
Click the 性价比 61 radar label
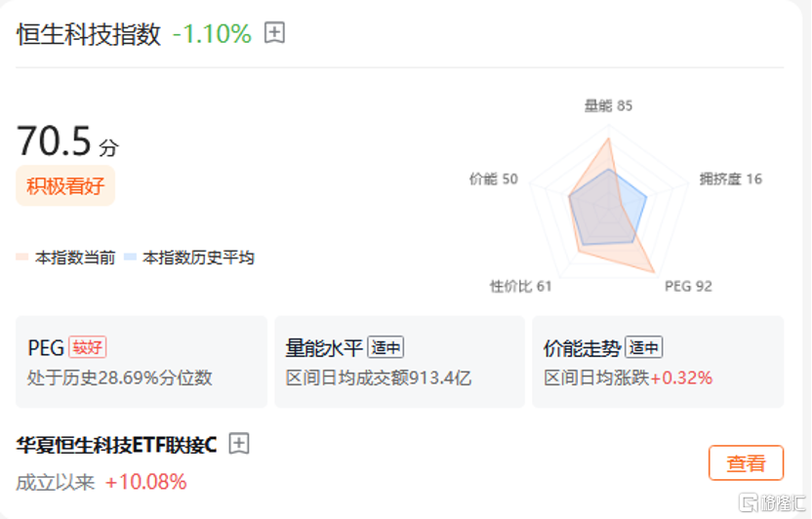(x=521, y=286)
